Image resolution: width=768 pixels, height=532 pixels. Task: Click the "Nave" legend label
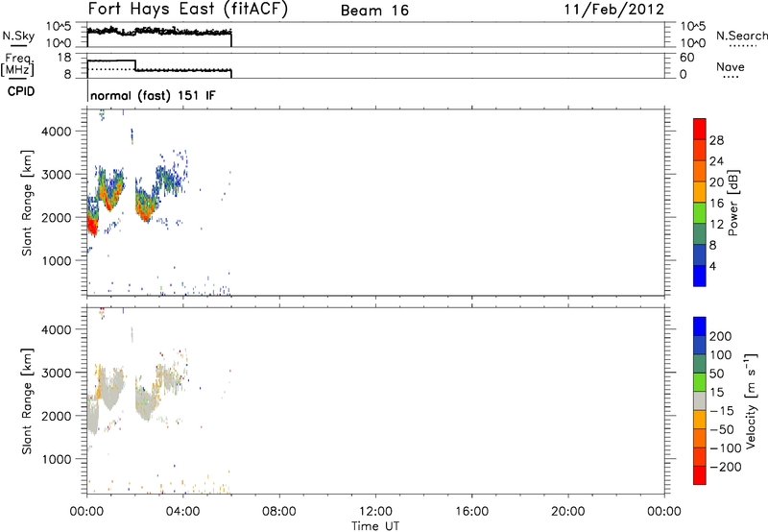tap(731, 67)
